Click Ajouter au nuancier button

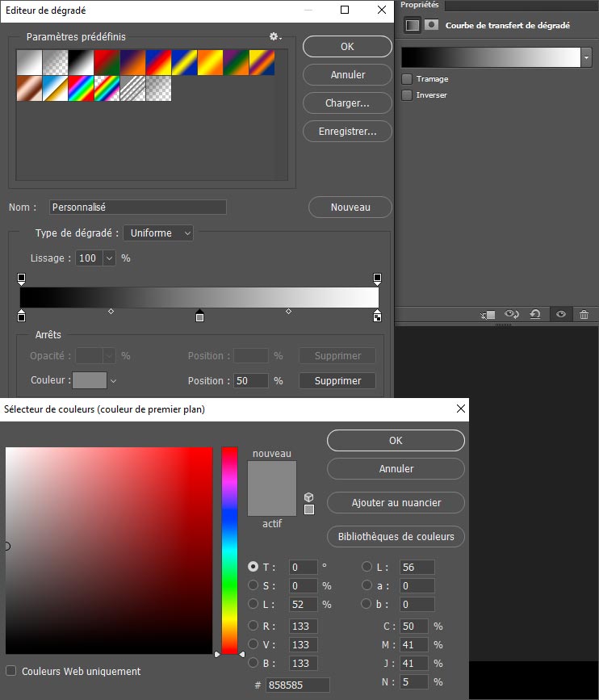tap(396, 503)
